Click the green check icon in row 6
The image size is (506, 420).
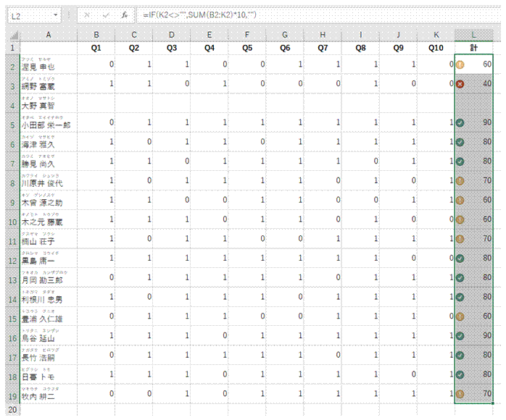tap(460, 142)
